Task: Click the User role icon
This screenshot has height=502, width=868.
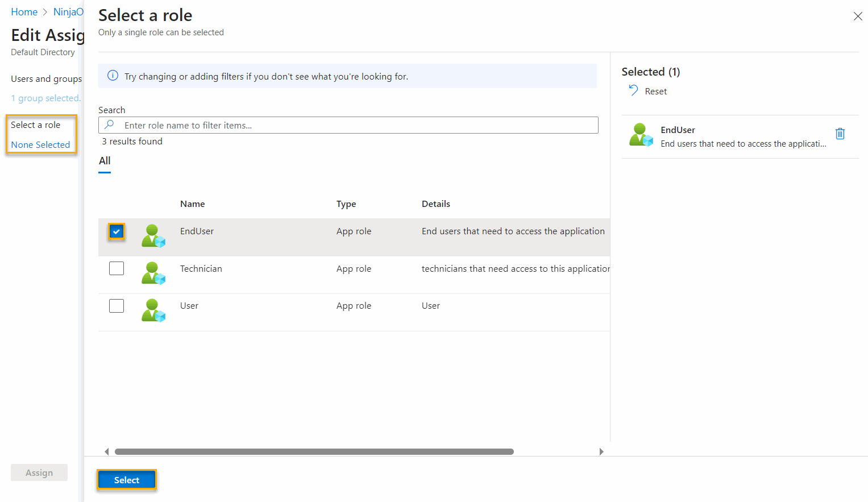Action: (x=153, y=310)
